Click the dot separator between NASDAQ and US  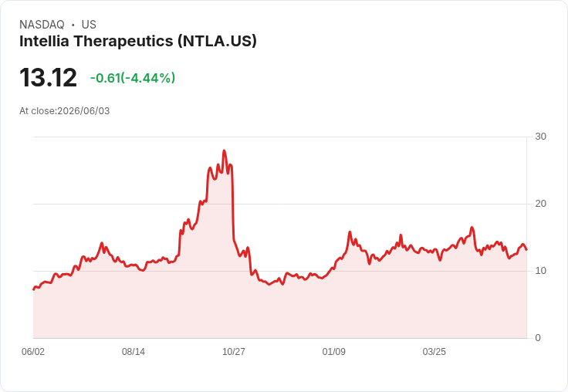[73, 25]
